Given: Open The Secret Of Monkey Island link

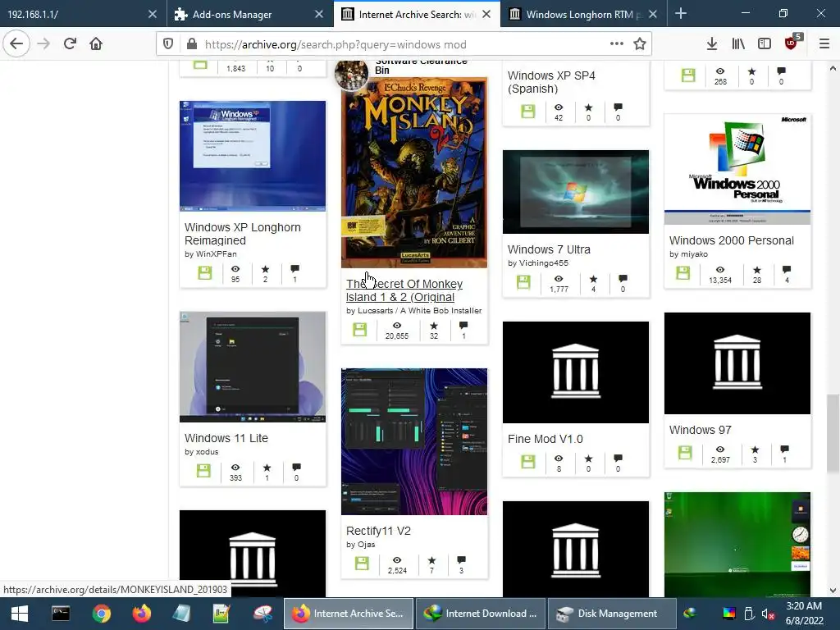Looking at the screenshot, I should point(404,290).
